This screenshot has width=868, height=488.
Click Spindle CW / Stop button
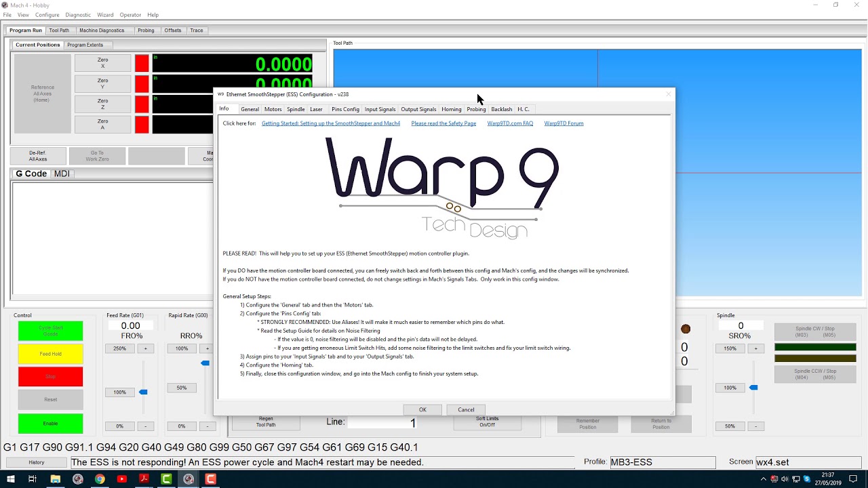[x=815, y=331]
